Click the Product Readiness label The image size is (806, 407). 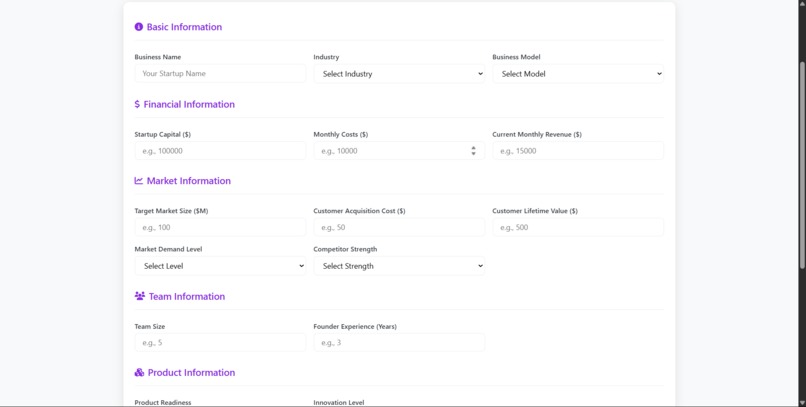click(163, 402)
